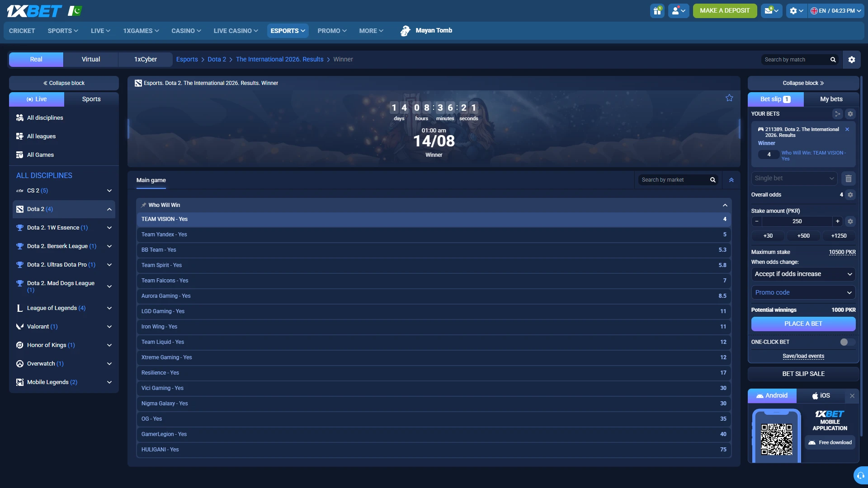This screenshot has height=488, width=868.
Task: Collapse the Who Will Win market
Action: (x=725, y=205)
